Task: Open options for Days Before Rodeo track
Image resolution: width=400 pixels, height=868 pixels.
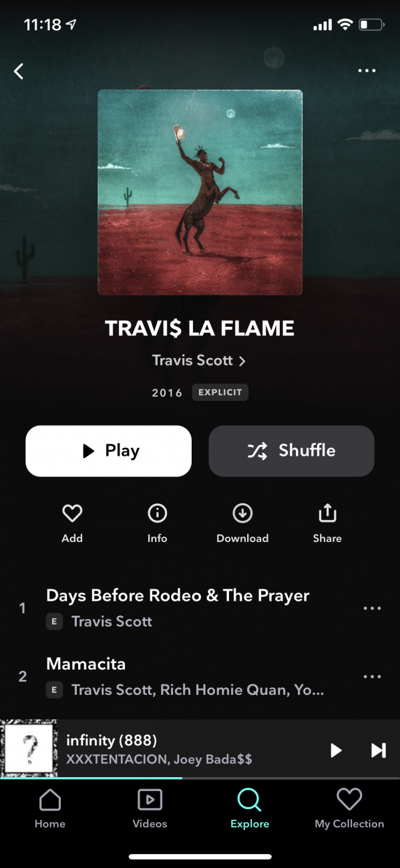Action: tap(372, 609)
